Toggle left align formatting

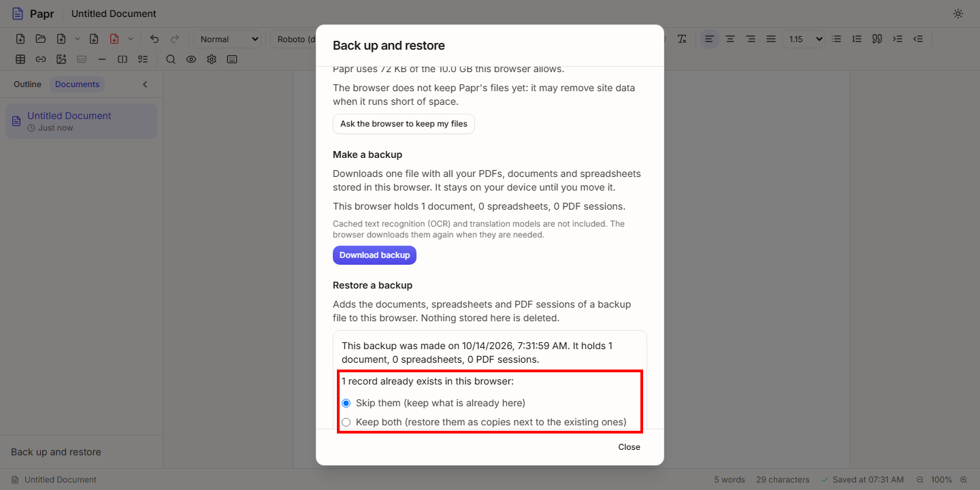710,39
